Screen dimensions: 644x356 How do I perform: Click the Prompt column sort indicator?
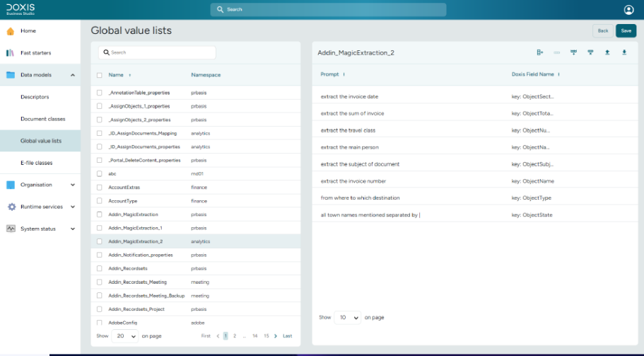[x=344, y=74]
